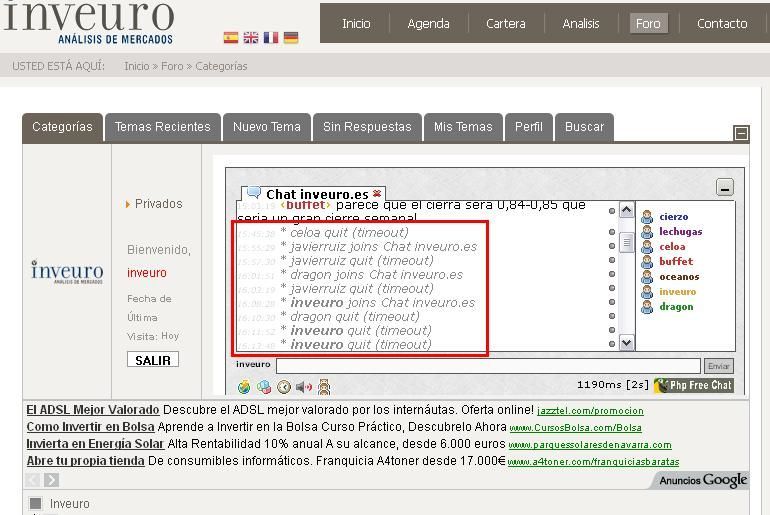The image size is (770, 515).
Task: Open the inveuro username profile link
Action: pyautogui.click(x=147, y=273)
